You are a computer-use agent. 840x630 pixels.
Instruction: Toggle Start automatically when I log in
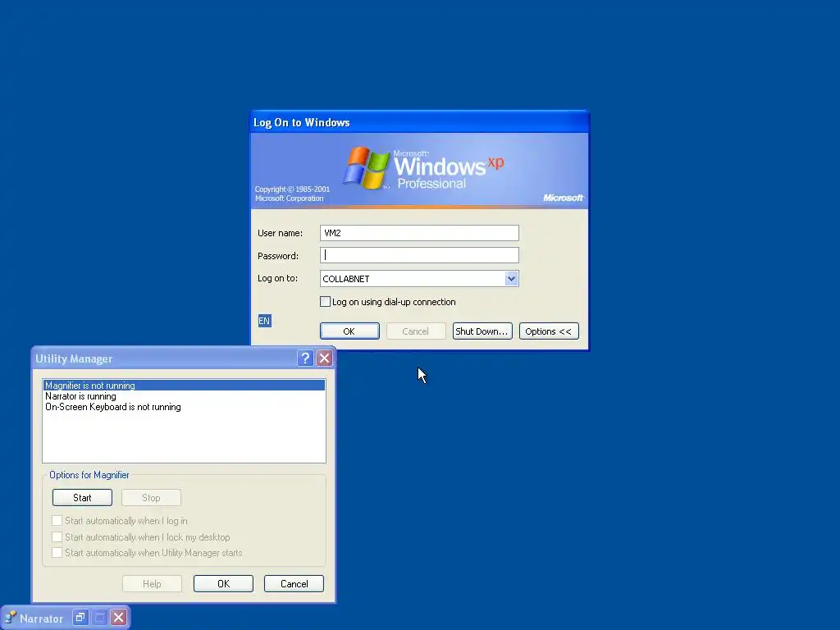point(57,521)
